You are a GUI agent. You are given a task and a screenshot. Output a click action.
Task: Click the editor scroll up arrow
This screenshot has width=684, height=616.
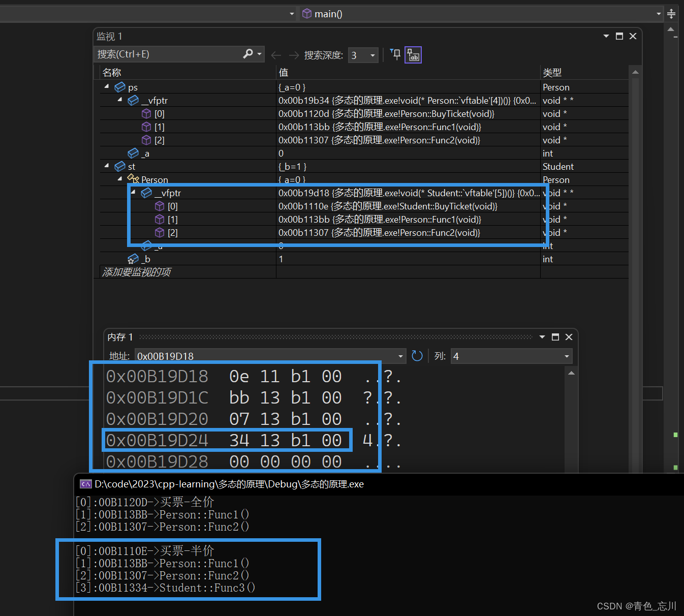pyautogui.click(x=671, y=29)
